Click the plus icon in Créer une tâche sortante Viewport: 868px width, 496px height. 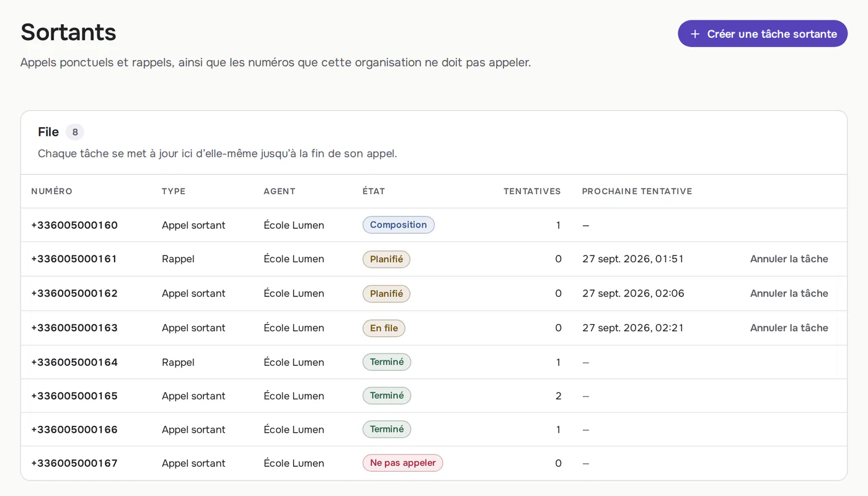[695, 34]
